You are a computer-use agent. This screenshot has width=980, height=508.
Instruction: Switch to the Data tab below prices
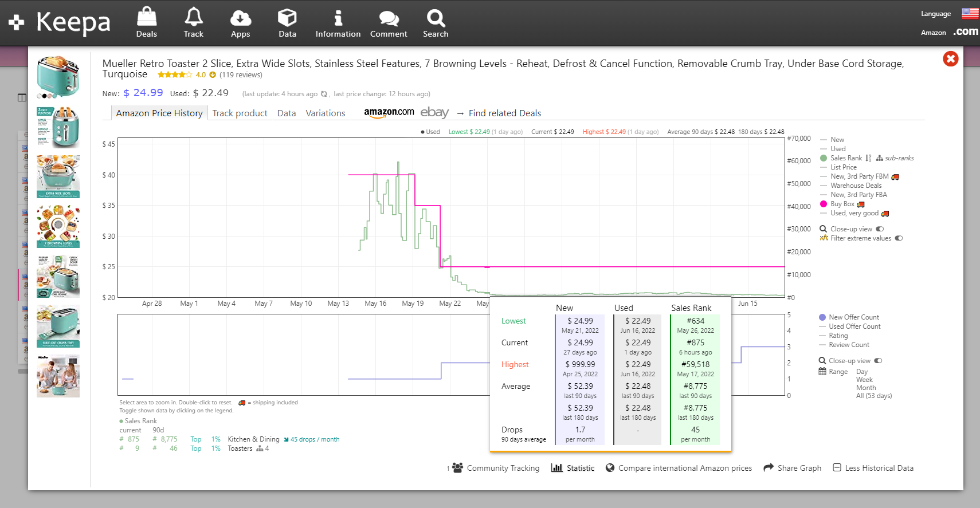coord(287,113)
